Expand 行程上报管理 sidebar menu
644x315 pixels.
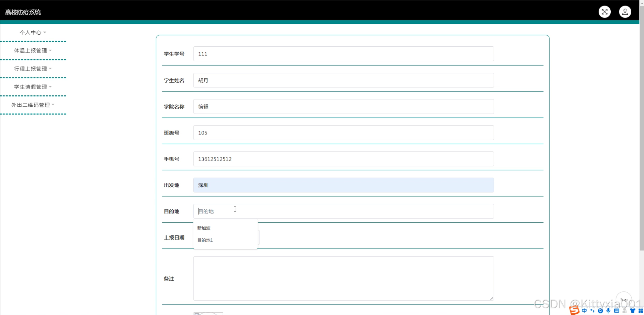click(x=33, y=69)
